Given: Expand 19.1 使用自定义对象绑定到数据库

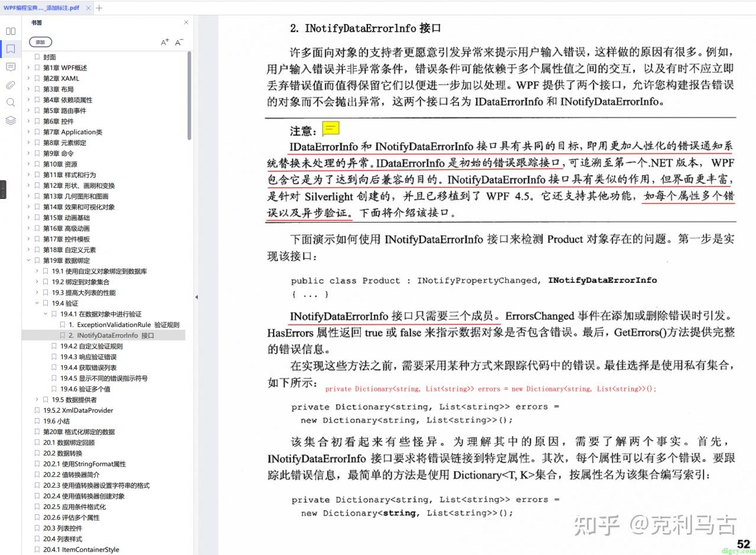Looking at the screenshot, I should click(x=37, y=271).
